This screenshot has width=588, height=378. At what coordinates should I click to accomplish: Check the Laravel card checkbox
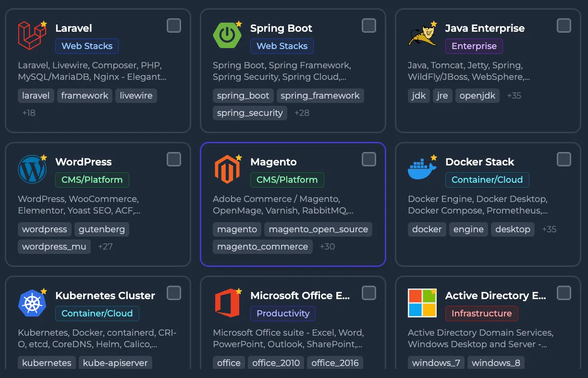point(174,25)
